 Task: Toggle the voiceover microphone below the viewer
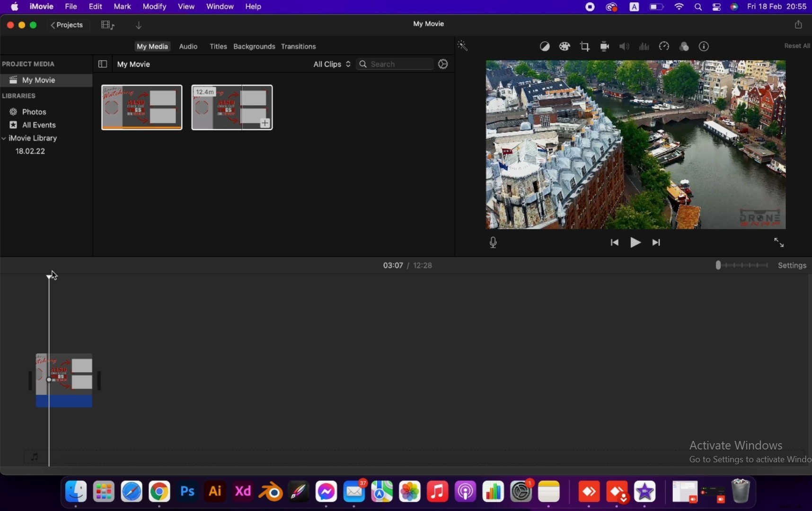[x=493, y=242]
